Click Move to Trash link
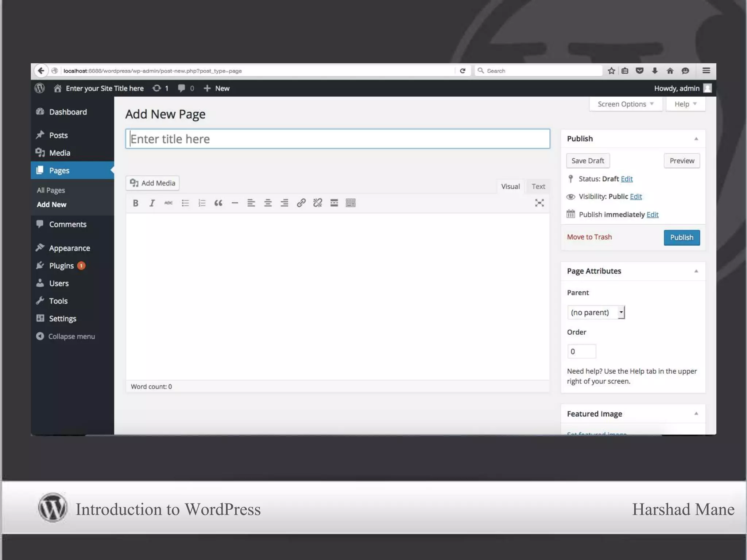The height and width of the screenshot is (560, 747). pos(589,237)
